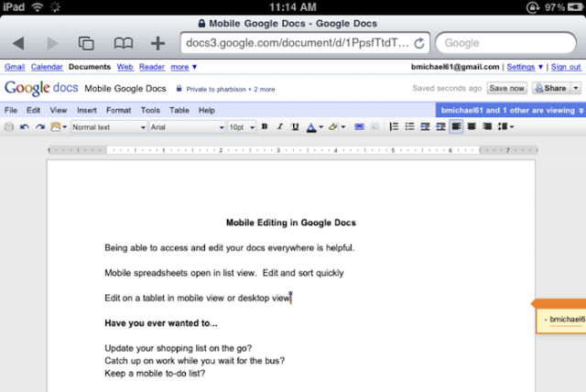Viewport: 586px width, 392px height.
Task: Click the Numbered list icon
Action: (394, 127)
